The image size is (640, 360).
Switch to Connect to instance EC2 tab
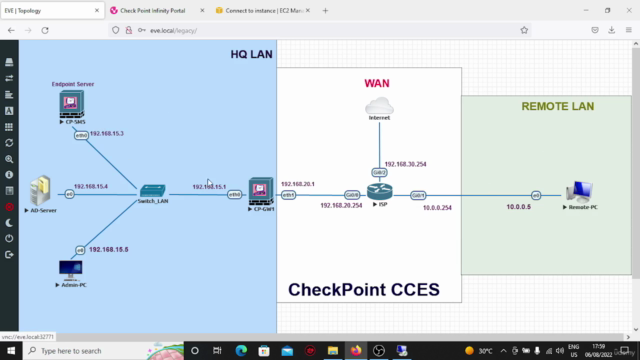[264, 11]
